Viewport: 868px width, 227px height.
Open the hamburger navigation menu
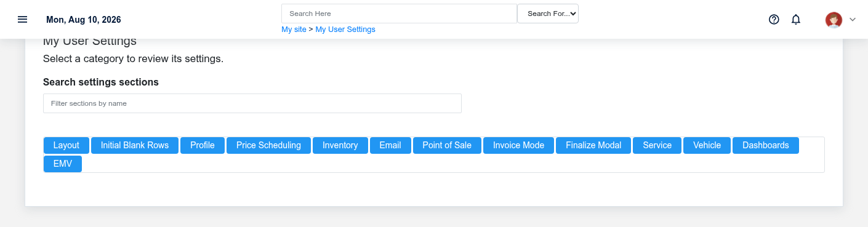(23, 19)
